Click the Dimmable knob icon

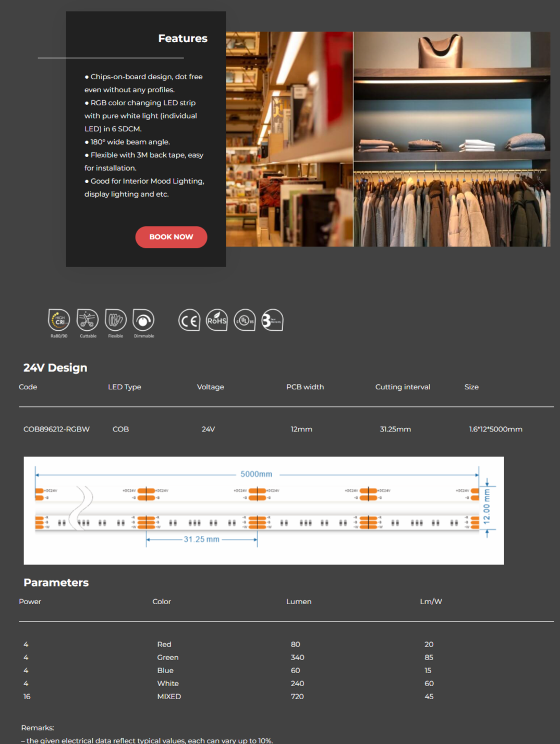pos(143,320)
